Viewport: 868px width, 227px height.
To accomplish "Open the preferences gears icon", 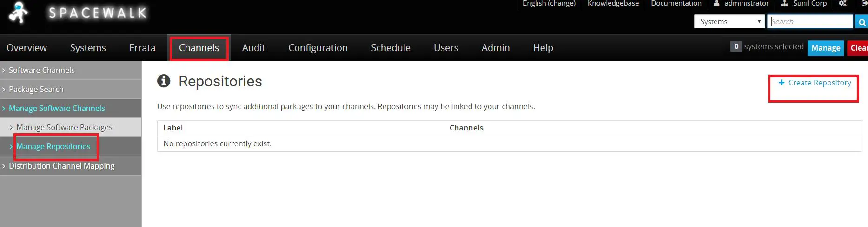I will click(842, 3).
